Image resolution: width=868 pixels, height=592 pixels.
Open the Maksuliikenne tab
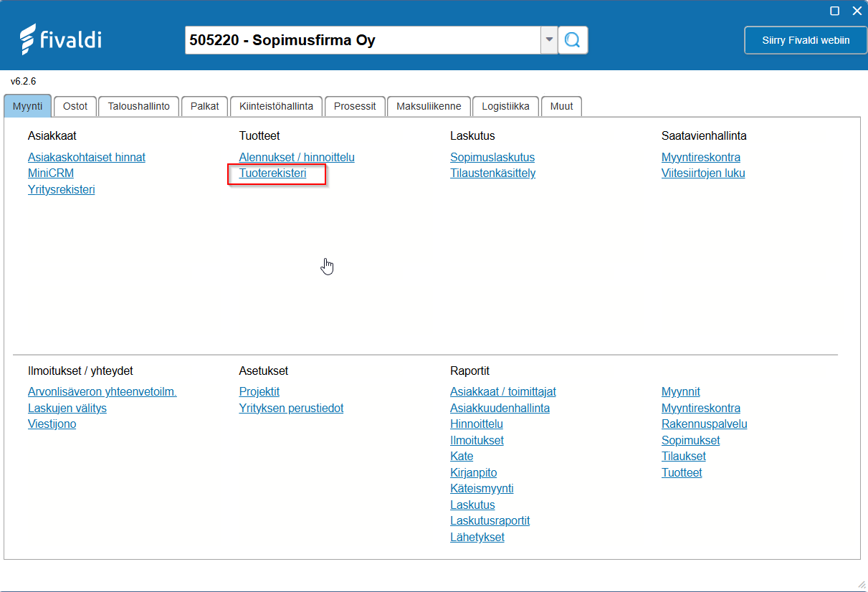pos(429,106)
